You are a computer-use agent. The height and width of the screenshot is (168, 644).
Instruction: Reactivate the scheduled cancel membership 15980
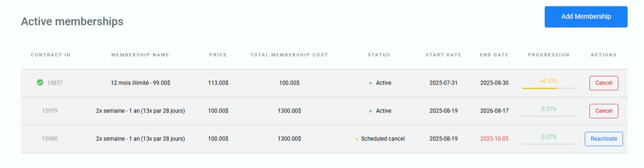point(603,139)
